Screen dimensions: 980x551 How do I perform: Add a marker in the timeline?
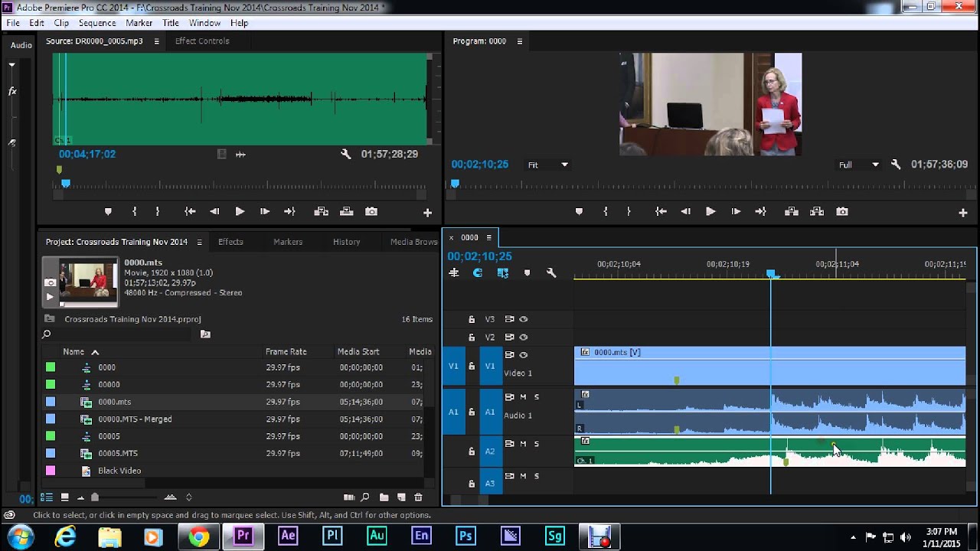(x=527, y=272)
